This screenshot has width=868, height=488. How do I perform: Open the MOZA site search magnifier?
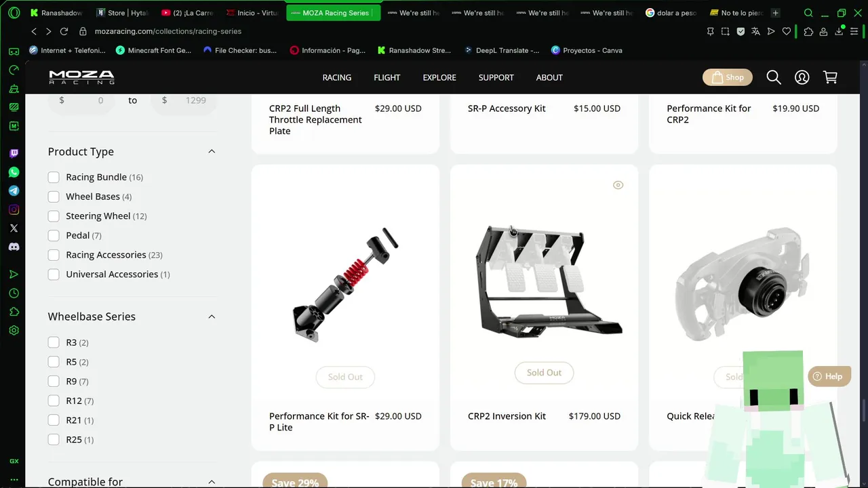point(774,77)
